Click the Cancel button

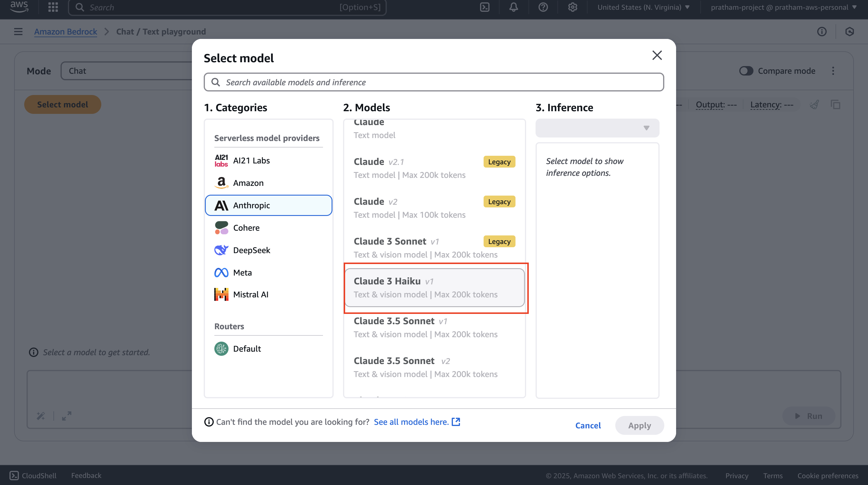(x=588, y=425)
